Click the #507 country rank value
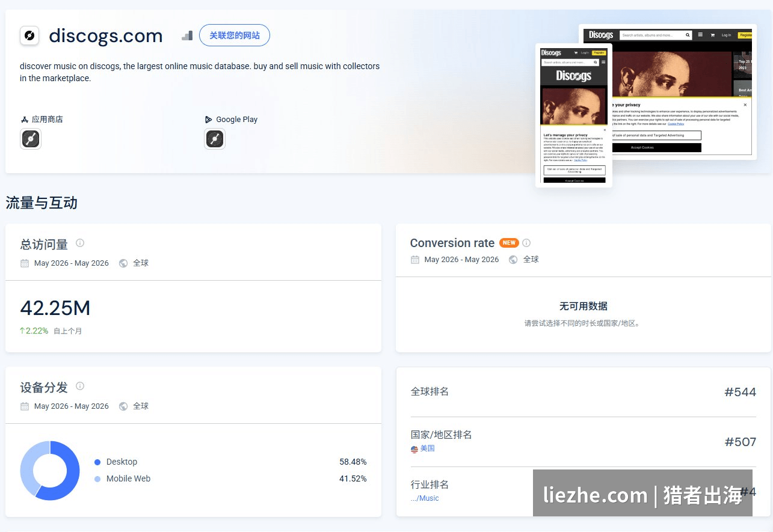Screen dimensions: 773x532 (740, 442)
